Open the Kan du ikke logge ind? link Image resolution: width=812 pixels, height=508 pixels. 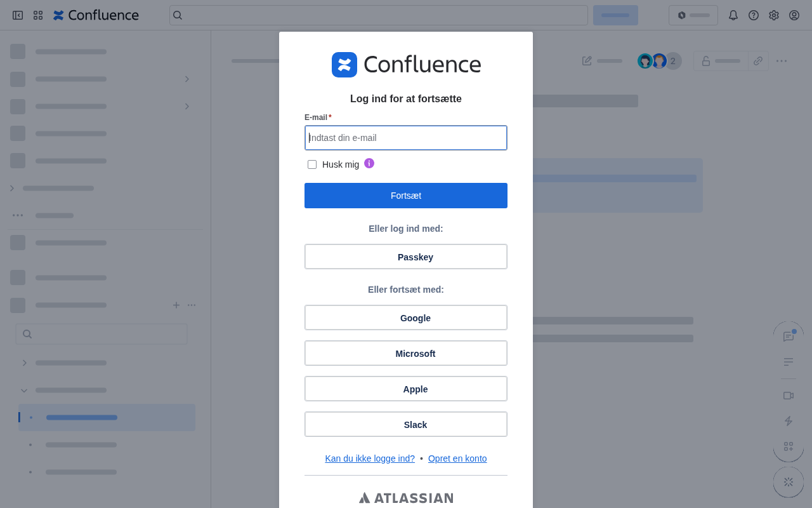(370, 458)
